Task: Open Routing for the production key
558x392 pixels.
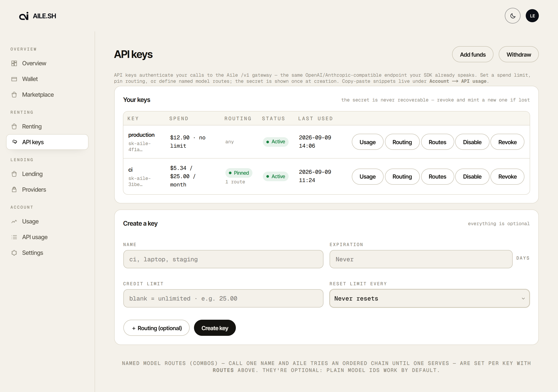Action: [x=402, y=142]
